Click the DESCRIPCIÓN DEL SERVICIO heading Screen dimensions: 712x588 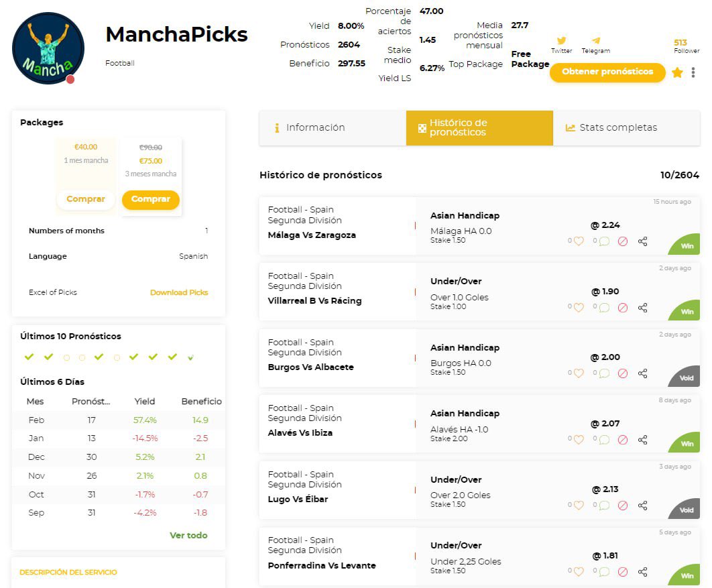click(x=68, y=572)
